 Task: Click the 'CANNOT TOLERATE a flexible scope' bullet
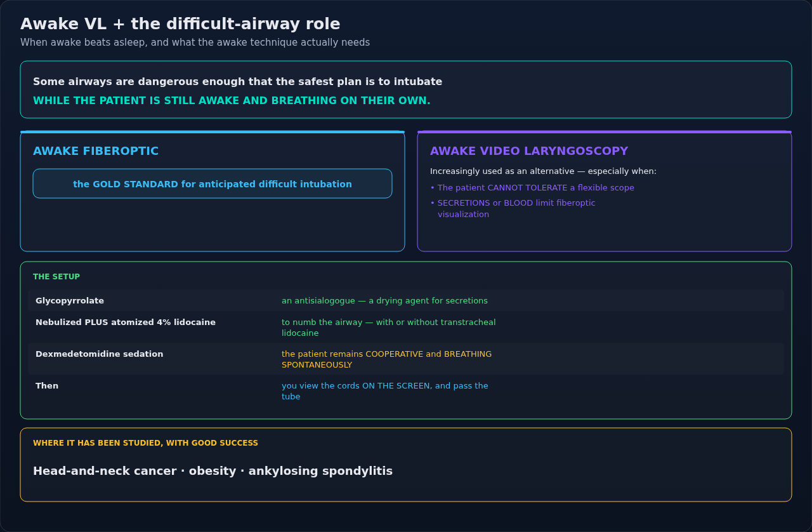pyautogui.click(x=532, y=188)
